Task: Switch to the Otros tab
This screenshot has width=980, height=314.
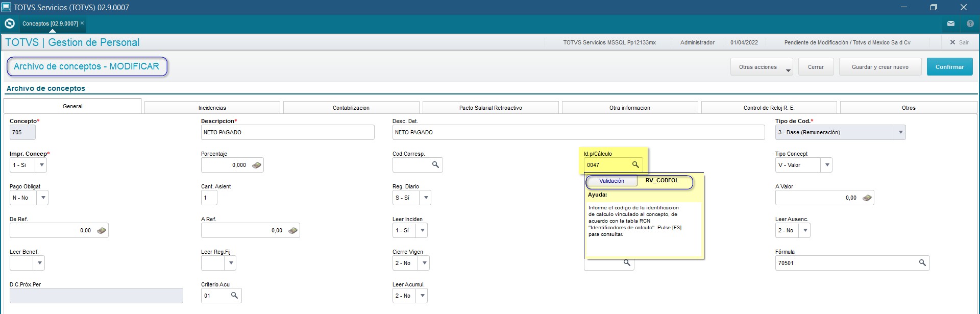Action: 909,108
